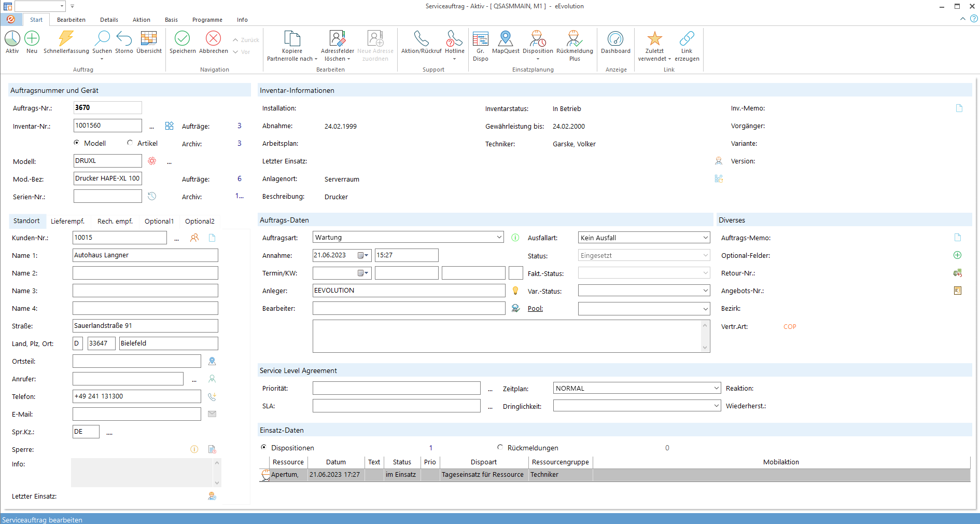Open Aktion/Rückruf phone icon
This screenshot has width=980, height=524.
click(422, 38)
